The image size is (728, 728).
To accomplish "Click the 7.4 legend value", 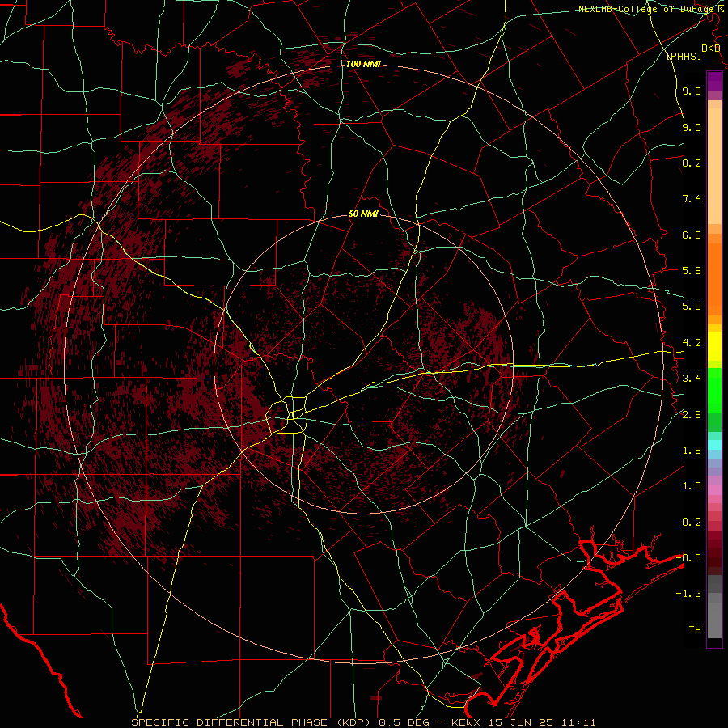I will tap(692, 199).
